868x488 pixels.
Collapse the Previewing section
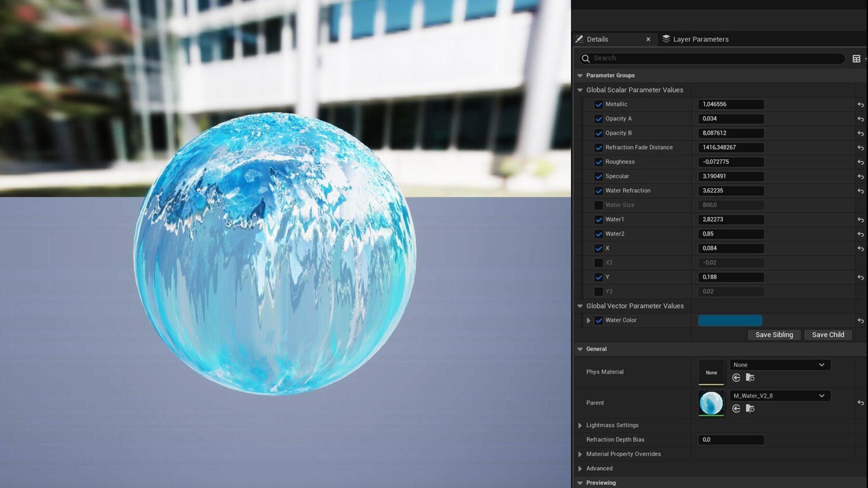[x=580, y=483]
